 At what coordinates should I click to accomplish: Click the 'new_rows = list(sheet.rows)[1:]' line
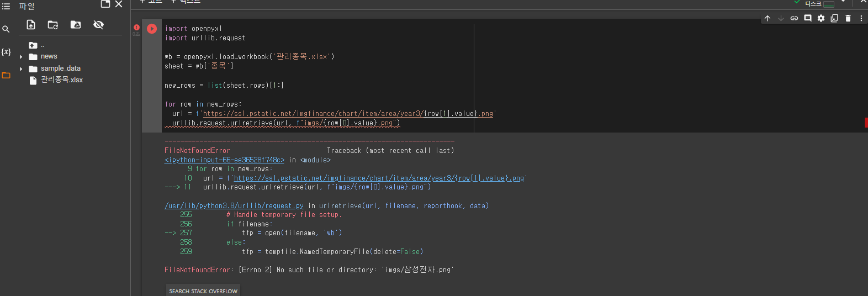(x=224, y=86)
